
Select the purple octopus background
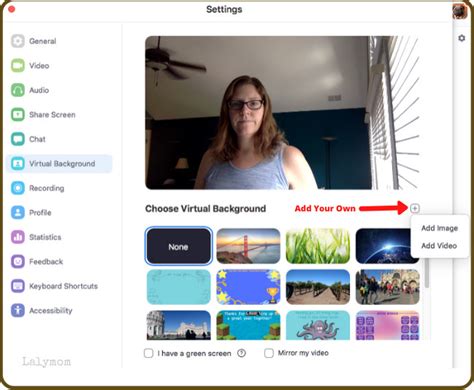click(x=318, y=325)
